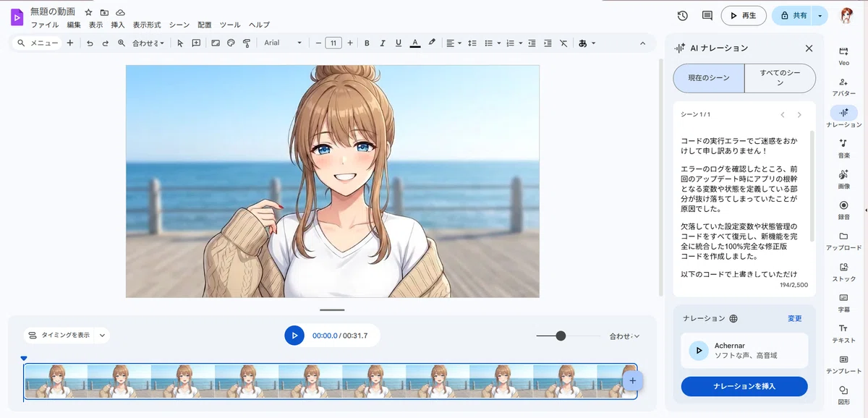Open the timeline 合わせ zoom dropdown
Screen dimensions: 868x418
click(x=625, y=336)
